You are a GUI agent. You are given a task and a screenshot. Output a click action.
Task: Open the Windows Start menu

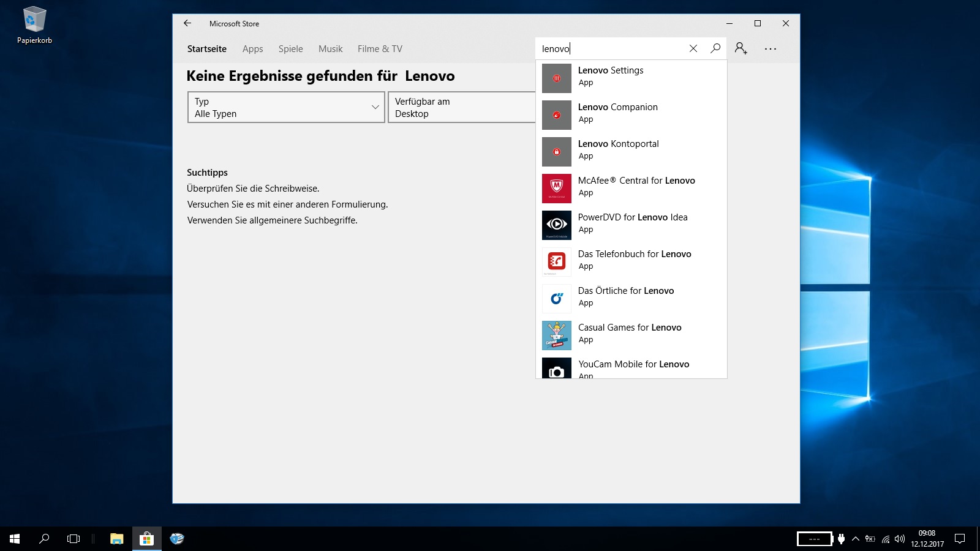point(15,539)
